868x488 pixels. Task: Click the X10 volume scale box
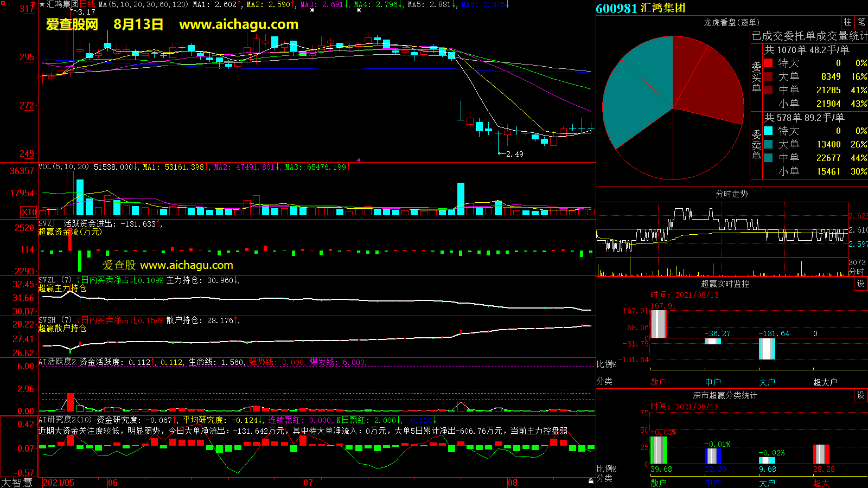pos(29,212)
